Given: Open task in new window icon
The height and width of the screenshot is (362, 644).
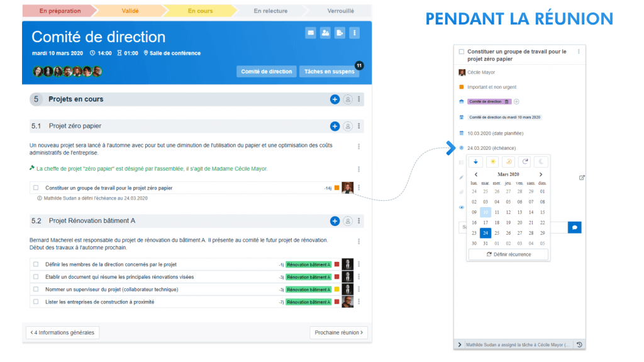Looking at the screenshot, I should (582, 178).
